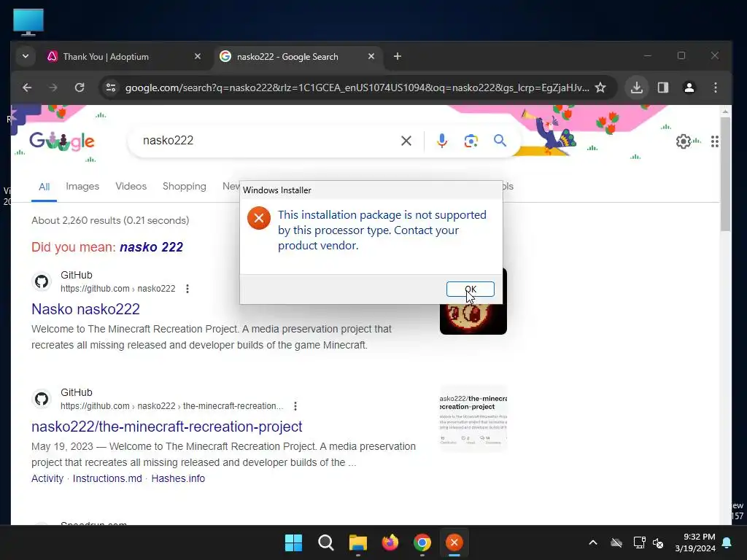The height and width of the screenshot is (560, 747).
Task: Open Windows taskbar Search
Action: coord(326,542)
